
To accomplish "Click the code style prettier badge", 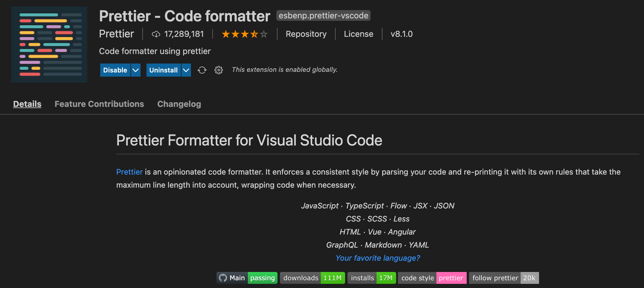I will tap(432, 278).
